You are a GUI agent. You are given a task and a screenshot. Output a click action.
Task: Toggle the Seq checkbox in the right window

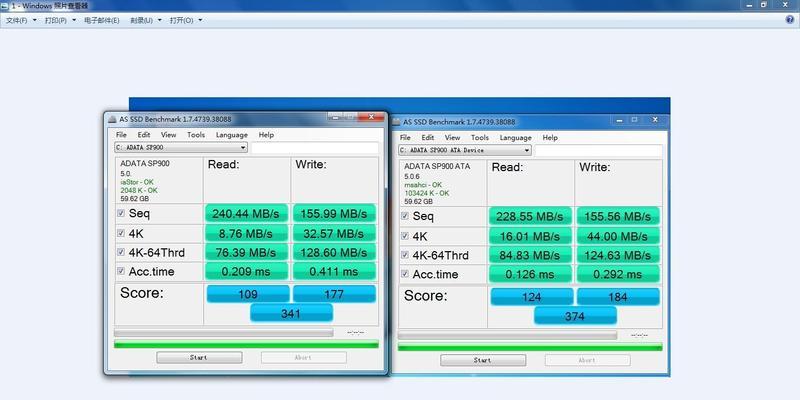405,216
